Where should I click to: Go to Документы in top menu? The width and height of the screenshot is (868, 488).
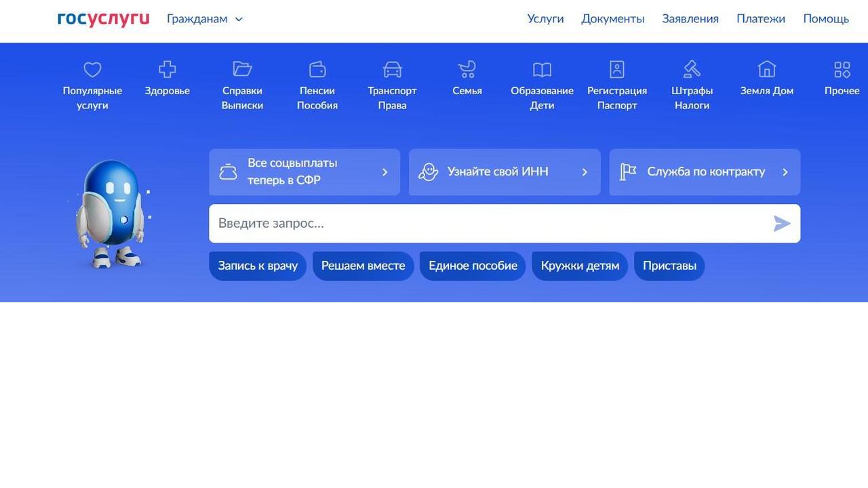[612, 19]
